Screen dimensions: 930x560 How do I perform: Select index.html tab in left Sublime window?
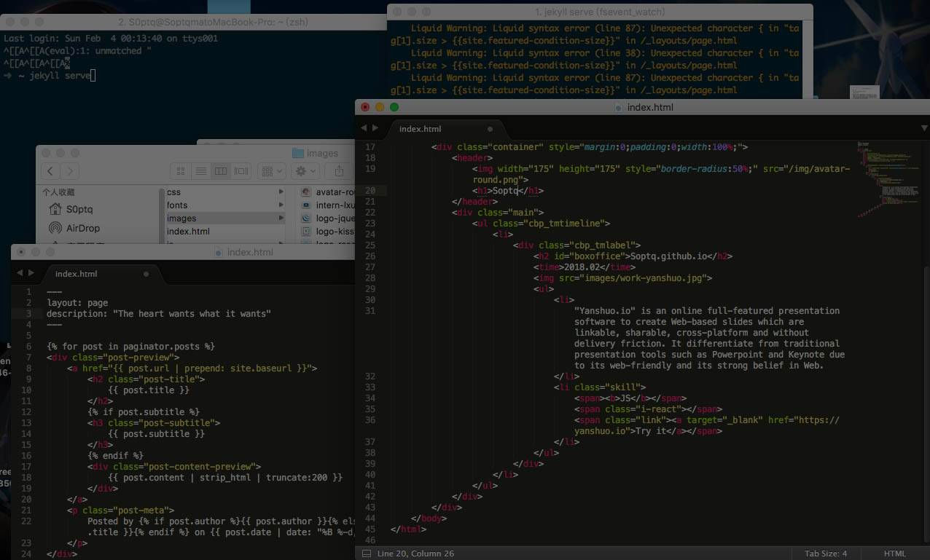tap(76, 274)
